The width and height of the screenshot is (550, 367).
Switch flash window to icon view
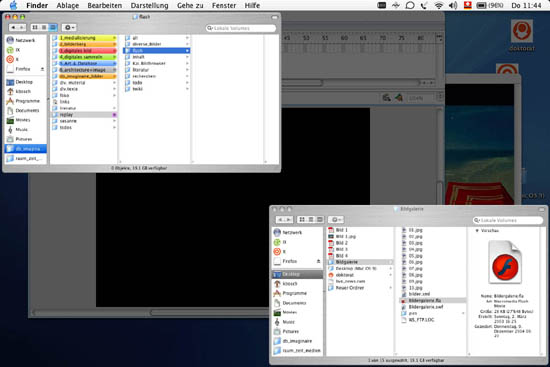(x=35, y=27)
